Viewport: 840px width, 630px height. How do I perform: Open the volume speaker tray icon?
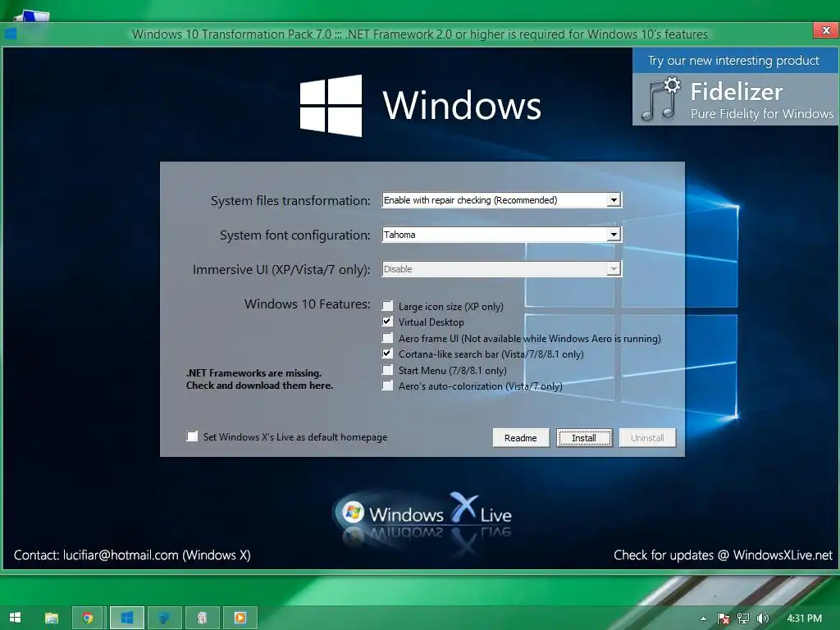tap(762, 619)
